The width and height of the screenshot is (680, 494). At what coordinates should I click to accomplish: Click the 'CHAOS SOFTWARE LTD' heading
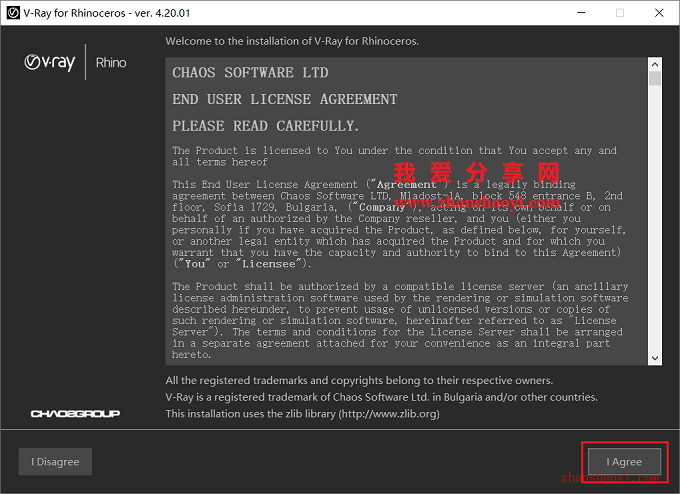tap(250, 72)
